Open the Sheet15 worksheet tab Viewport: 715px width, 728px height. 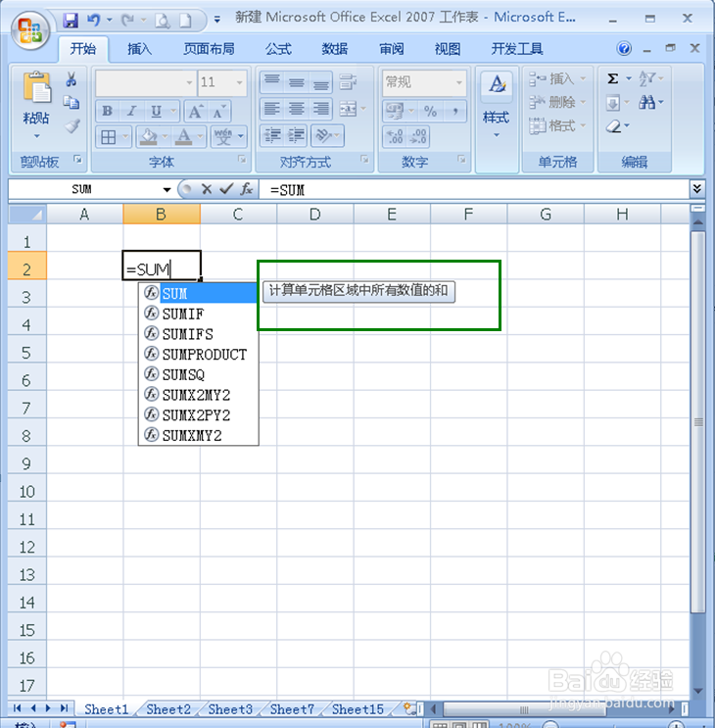point(357,709)
